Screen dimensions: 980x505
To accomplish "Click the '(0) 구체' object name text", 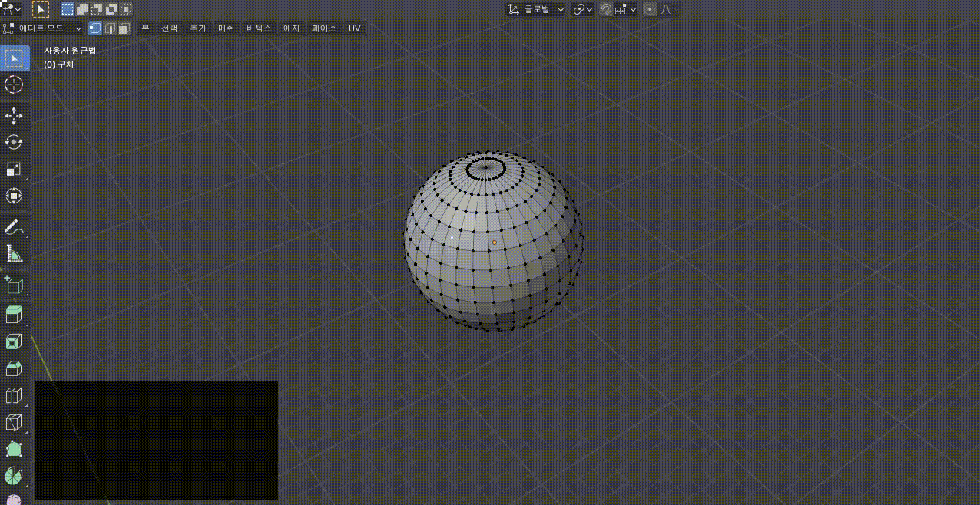I will (59, 64).
